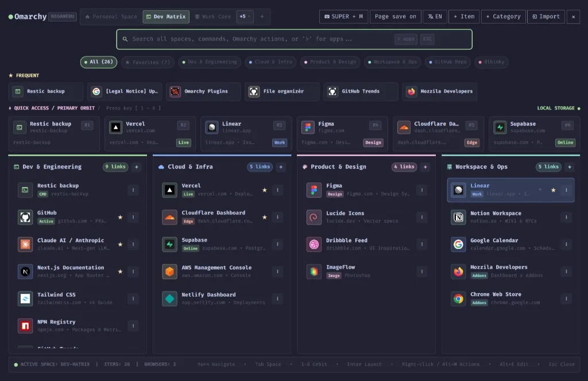The image size is (588, 381).
Task: Click the GitHub octocat icon in Dev list
Action: click(25, 217)
